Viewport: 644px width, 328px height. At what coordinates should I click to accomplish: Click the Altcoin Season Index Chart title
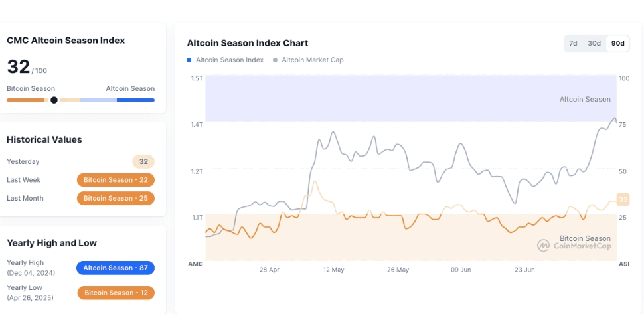tap(247, 43)
